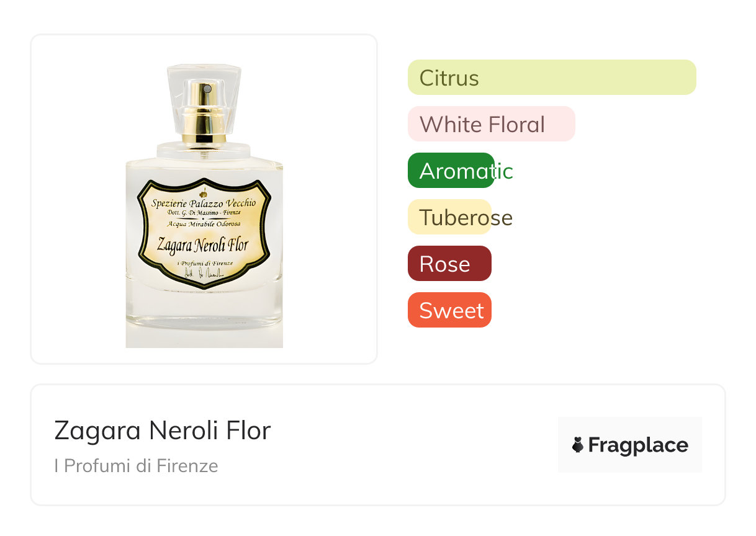756x536 pixels.
Task: Click the small gold crest atop the label
Action: click(x=204, y=193)
